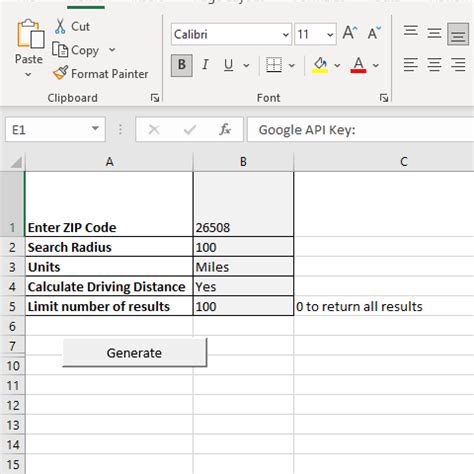
Task: Click the Generate button
Action: tap(135, 353)
